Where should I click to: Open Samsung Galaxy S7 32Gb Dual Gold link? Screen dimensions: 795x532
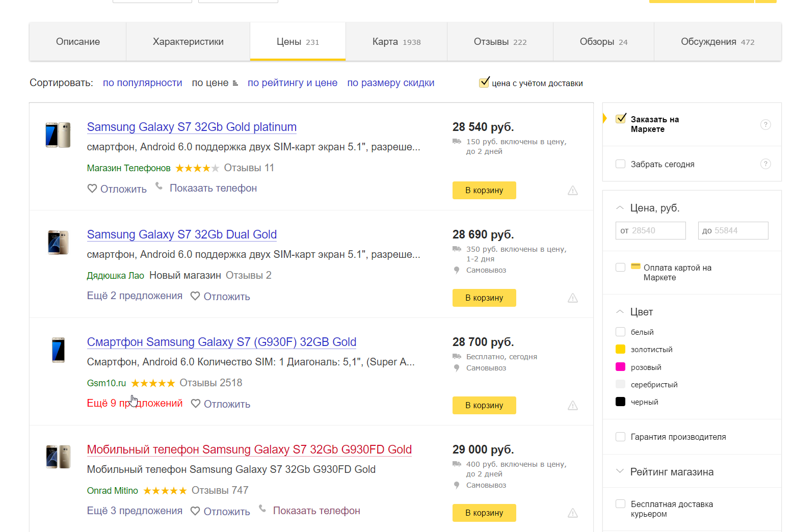coord(182,234)
